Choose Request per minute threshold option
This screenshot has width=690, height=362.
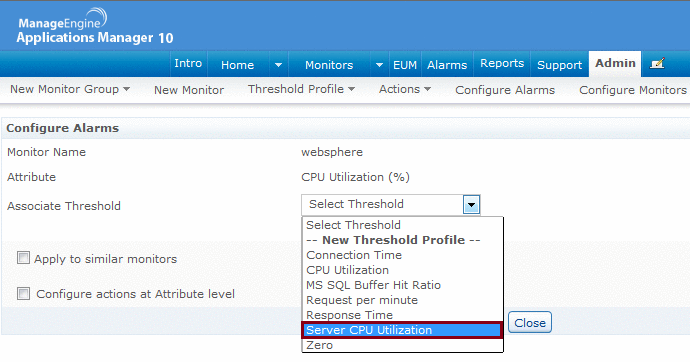click(x=402, y=300)
